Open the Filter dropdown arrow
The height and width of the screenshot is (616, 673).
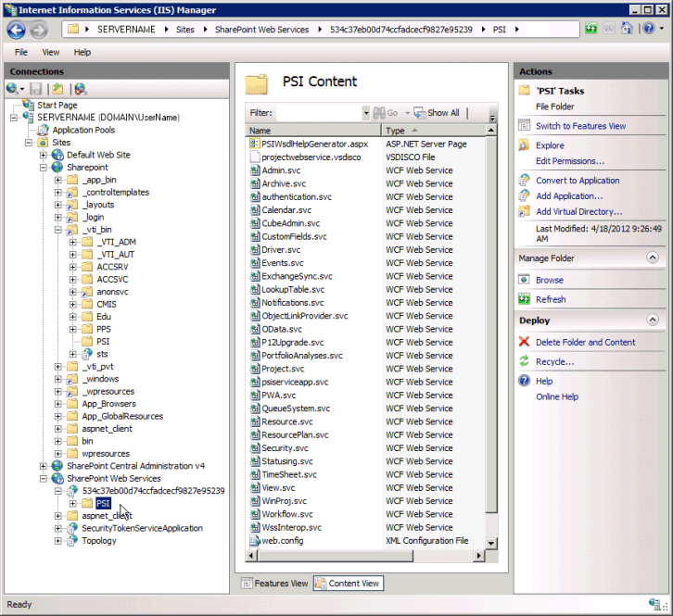[365, 113]
